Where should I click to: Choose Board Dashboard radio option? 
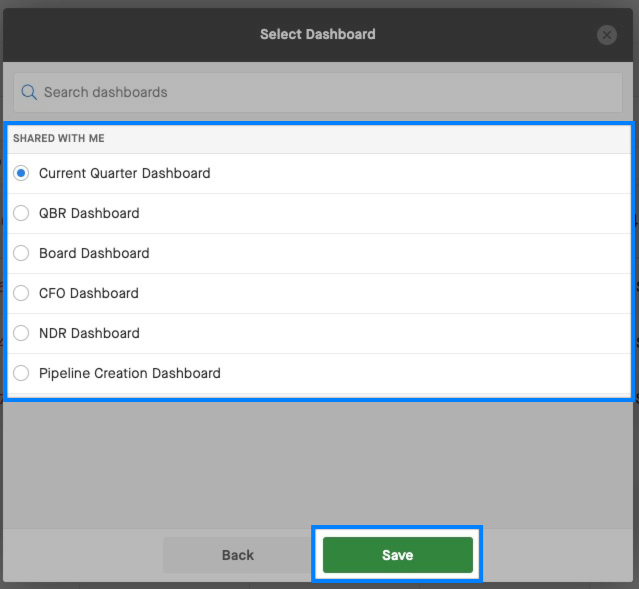(21, 253)
